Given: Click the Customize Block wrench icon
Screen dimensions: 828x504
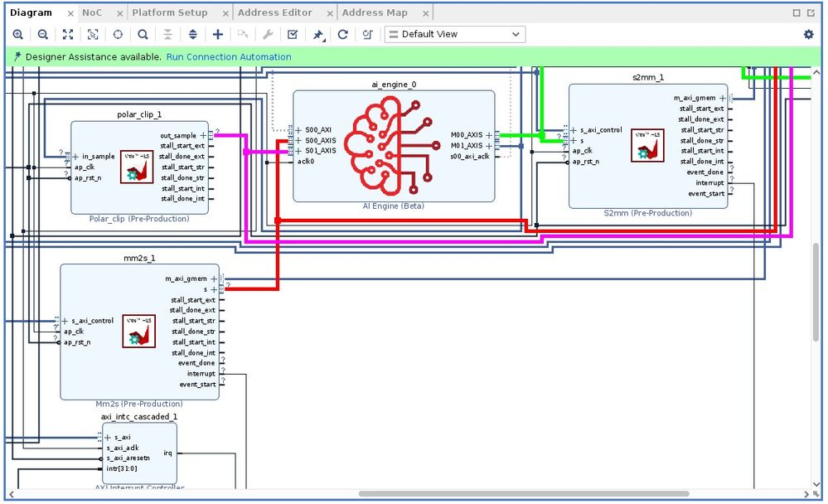Looking at the screenshot, I should pyautogui.click(x=268, y=34).
